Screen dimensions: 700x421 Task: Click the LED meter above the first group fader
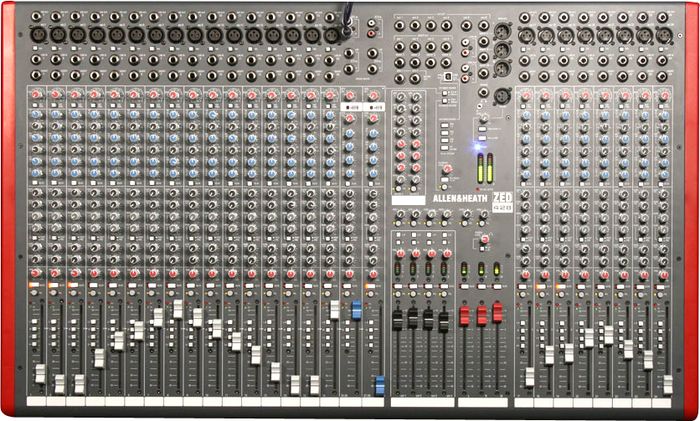(x=397, y=269)
